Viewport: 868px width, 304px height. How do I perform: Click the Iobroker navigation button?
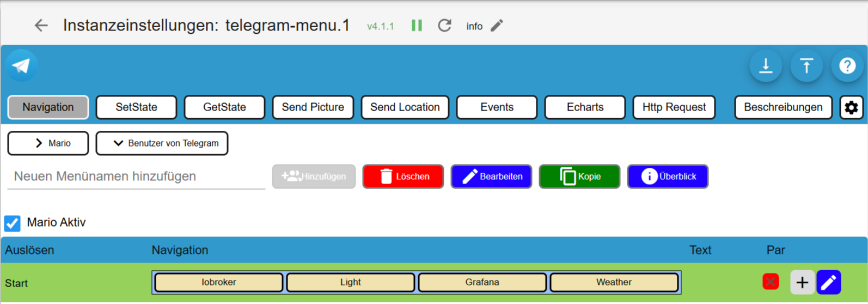pos(219,282)
